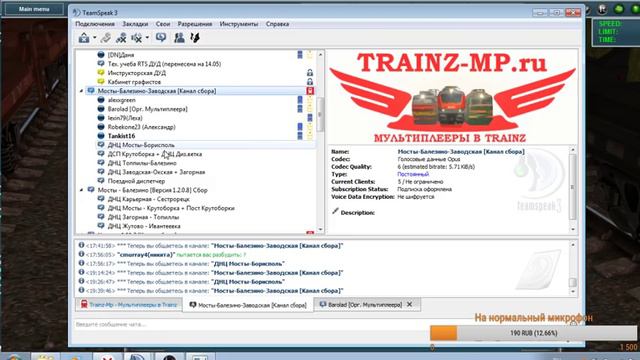Image resolution: width=640 pixels, height=360 pixels.
Task: Click the 190 RUB donation progress bar
Action: [533, 333]
